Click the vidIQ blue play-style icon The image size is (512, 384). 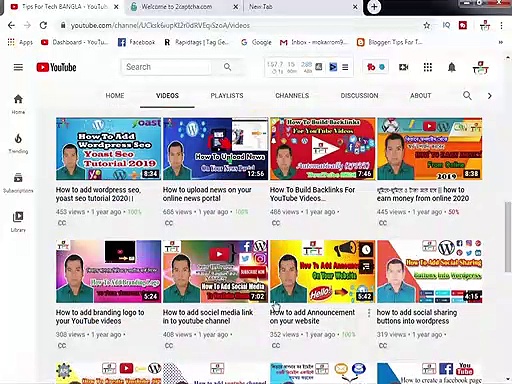pos(333,67)
